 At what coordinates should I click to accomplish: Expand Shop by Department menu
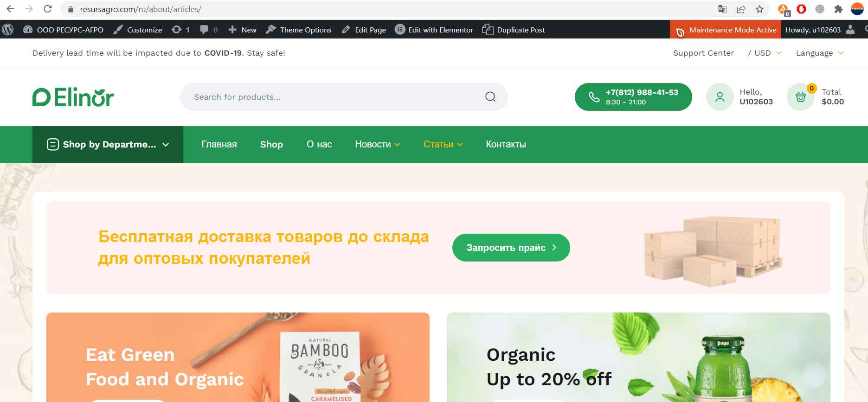(108, 145)
